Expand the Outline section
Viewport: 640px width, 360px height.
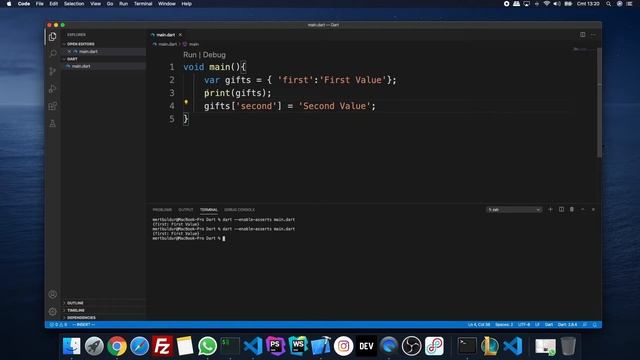point(75,303)
